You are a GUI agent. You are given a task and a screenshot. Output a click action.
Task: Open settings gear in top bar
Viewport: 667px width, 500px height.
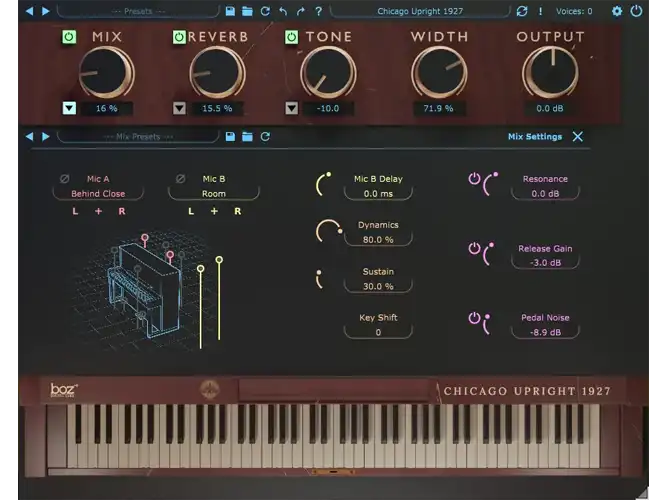[x=617, y=11]
